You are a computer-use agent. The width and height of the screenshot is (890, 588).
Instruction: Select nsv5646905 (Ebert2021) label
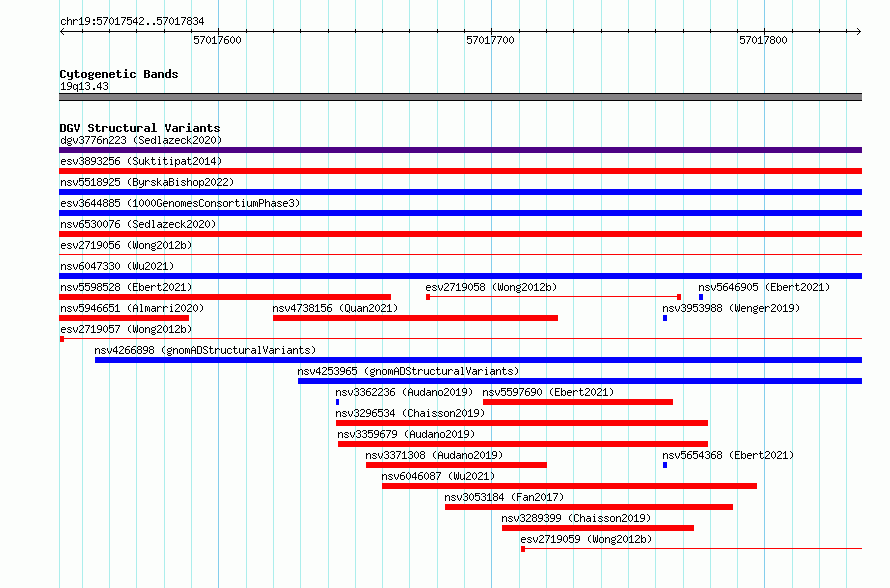pos(764,287)
